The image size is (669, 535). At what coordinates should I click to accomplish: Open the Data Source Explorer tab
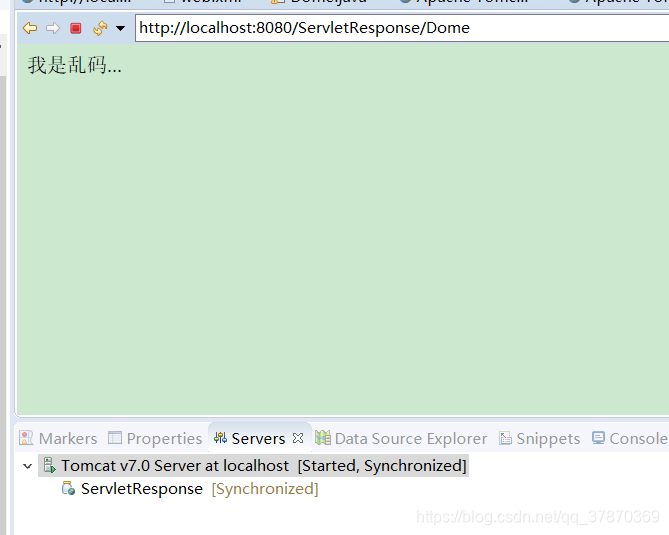[401, 438]
